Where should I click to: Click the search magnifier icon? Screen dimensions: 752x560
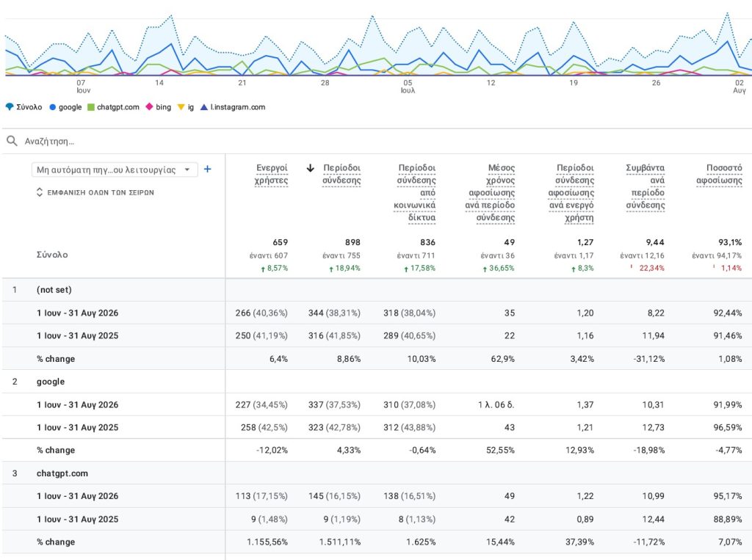click(x=12, y=141)
